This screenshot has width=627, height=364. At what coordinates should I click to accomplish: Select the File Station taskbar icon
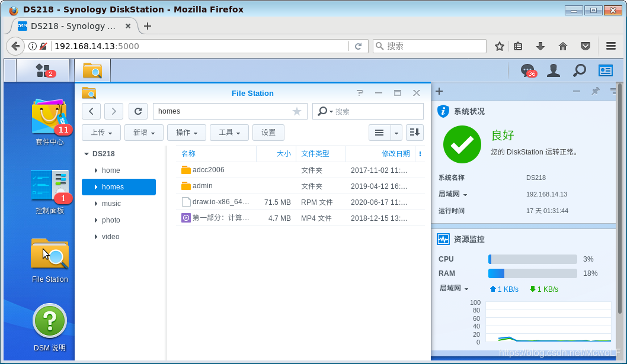click(92, 70)
